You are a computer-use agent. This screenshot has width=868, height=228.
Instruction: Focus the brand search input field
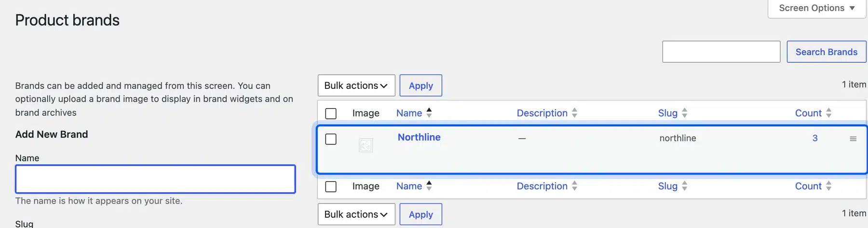pyautogui.click(x=721, y=52)
